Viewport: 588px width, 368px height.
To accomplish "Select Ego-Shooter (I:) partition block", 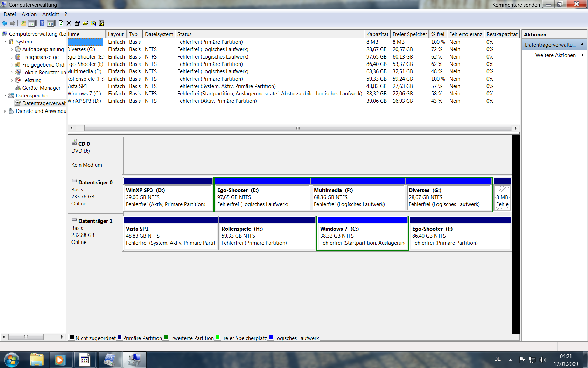I will pos(460,233).
